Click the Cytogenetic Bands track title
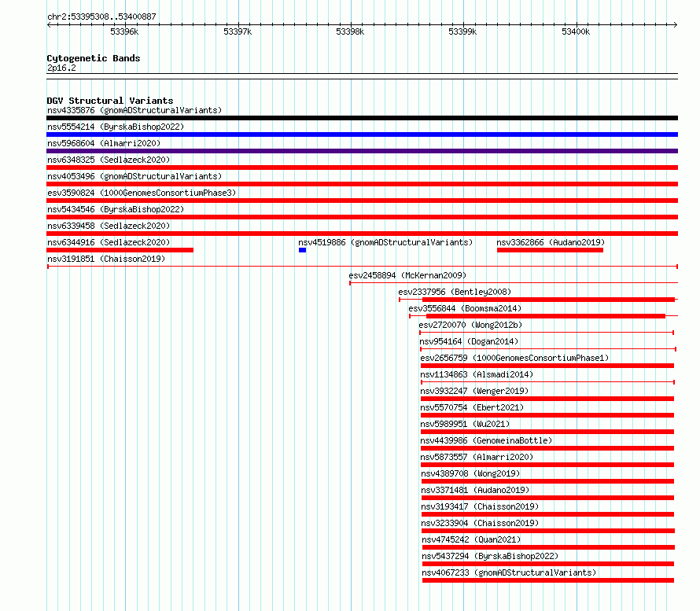The image size is (700, 611). 94,58
